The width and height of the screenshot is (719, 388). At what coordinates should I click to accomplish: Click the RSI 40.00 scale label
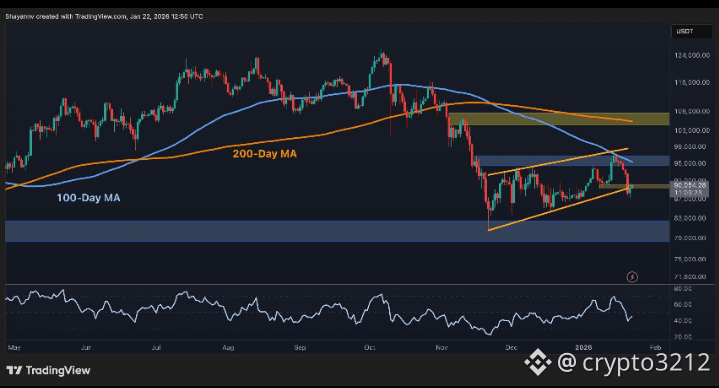tap(683, 321)
